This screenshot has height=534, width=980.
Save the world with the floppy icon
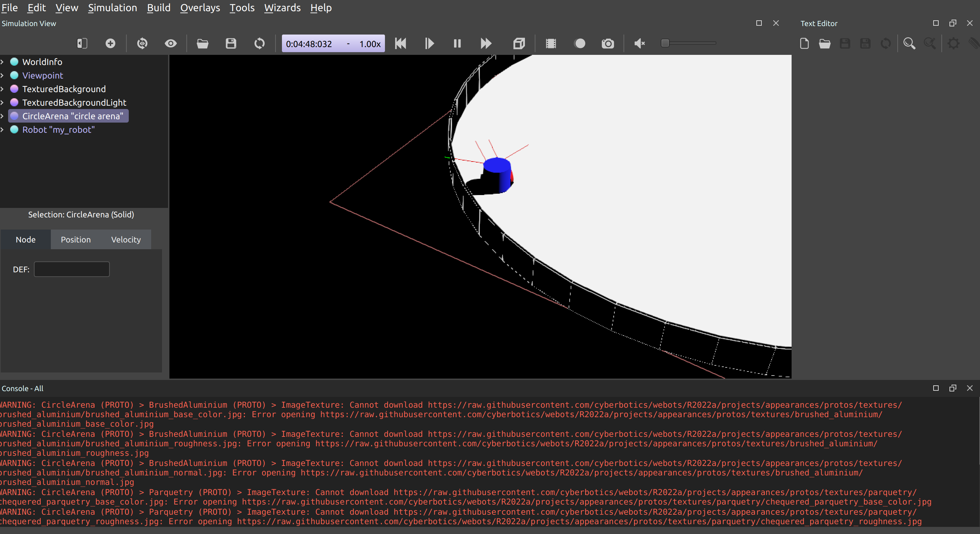pos(231,43)
